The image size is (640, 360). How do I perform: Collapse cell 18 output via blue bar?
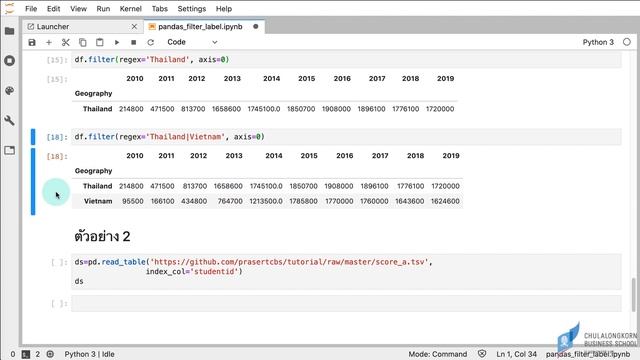[x=33, y=181]
